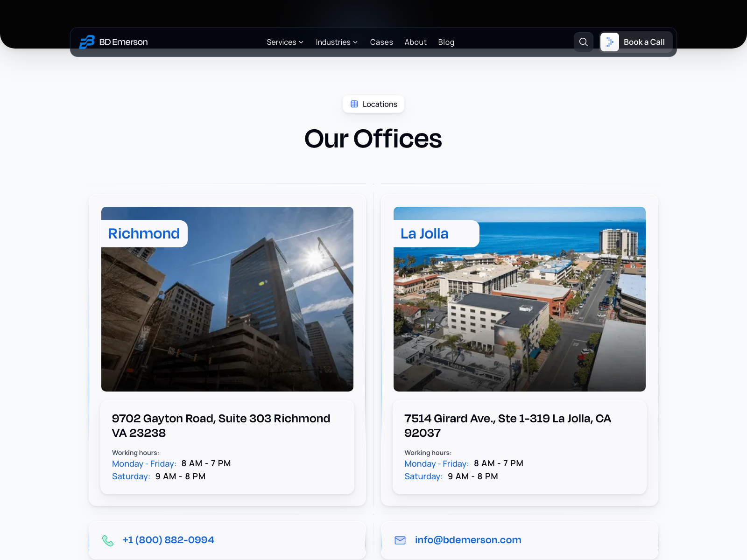Click the Locations grid icon
The height and width of the screenshot is (560, 747).
(x=354, y=104)
